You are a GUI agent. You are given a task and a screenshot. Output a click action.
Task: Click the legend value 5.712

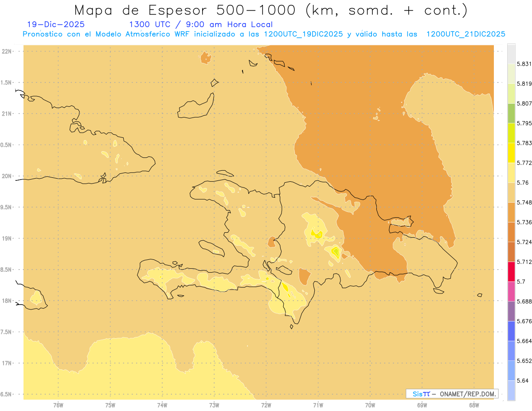524,262
